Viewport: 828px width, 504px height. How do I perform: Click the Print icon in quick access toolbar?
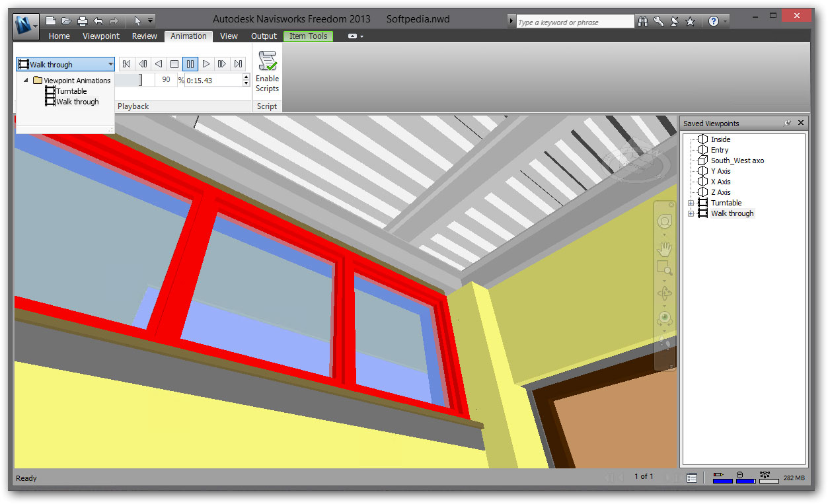click(x=83, y=21)
